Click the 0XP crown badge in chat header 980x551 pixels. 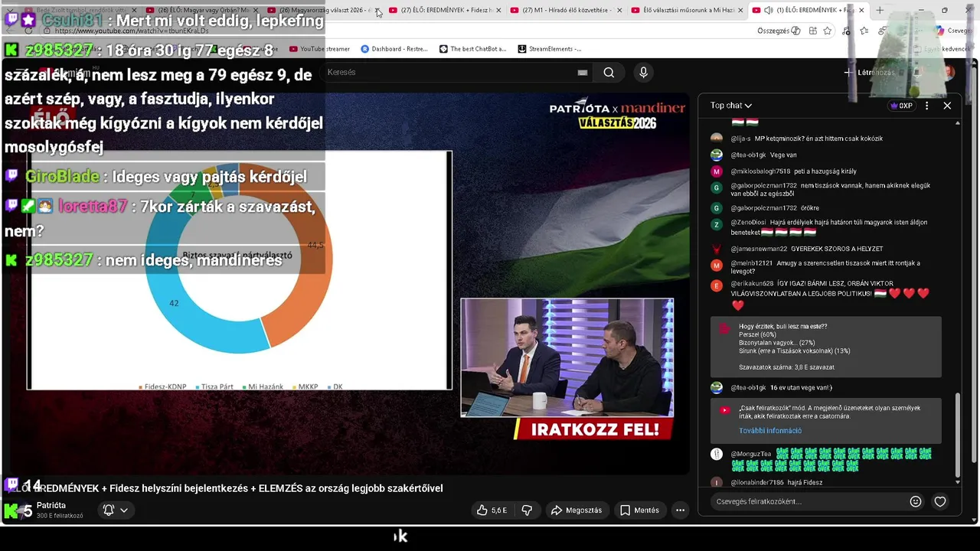901,106
